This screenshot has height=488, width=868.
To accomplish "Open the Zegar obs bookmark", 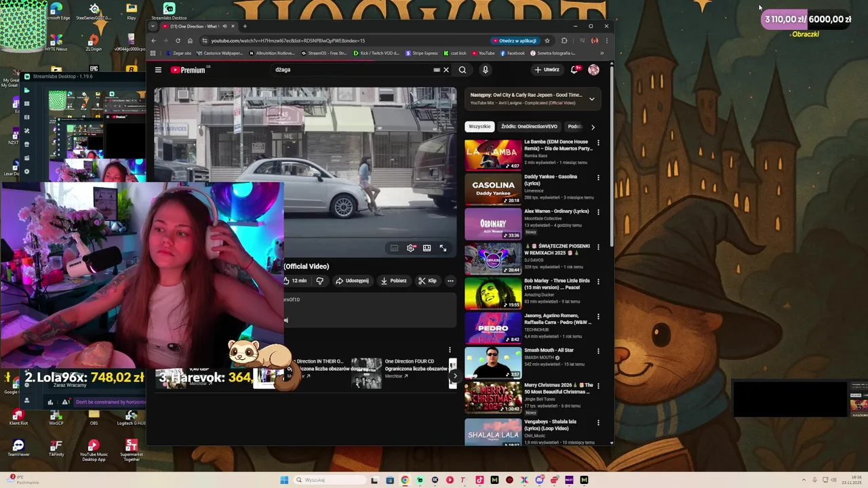I will click(x=179, y=53).
